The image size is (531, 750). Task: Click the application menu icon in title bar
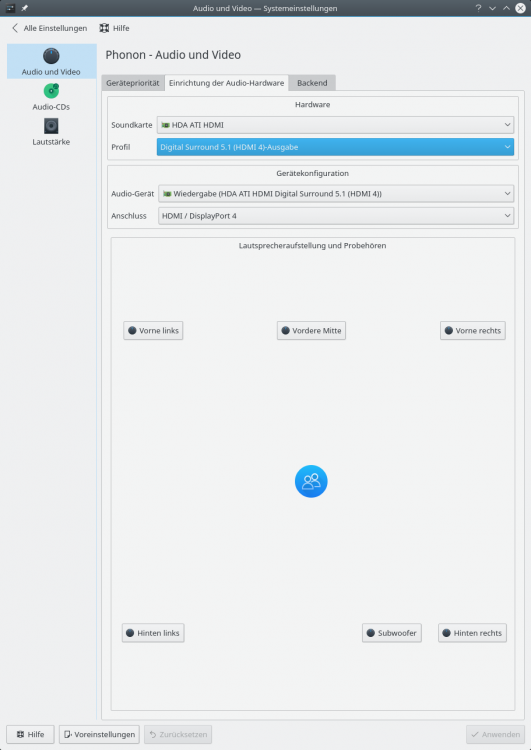10,8
